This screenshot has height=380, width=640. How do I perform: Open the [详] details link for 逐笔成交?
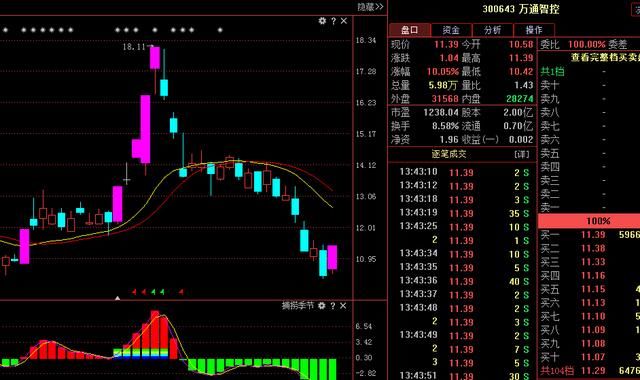click(x=522, y=154)
